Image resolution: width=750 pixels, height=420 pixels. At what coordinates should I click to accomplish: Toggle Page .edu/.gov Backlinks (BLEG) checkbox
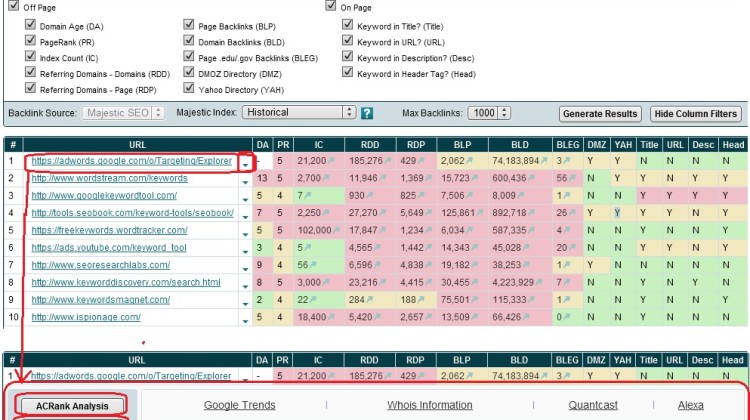tap(189, 56)
